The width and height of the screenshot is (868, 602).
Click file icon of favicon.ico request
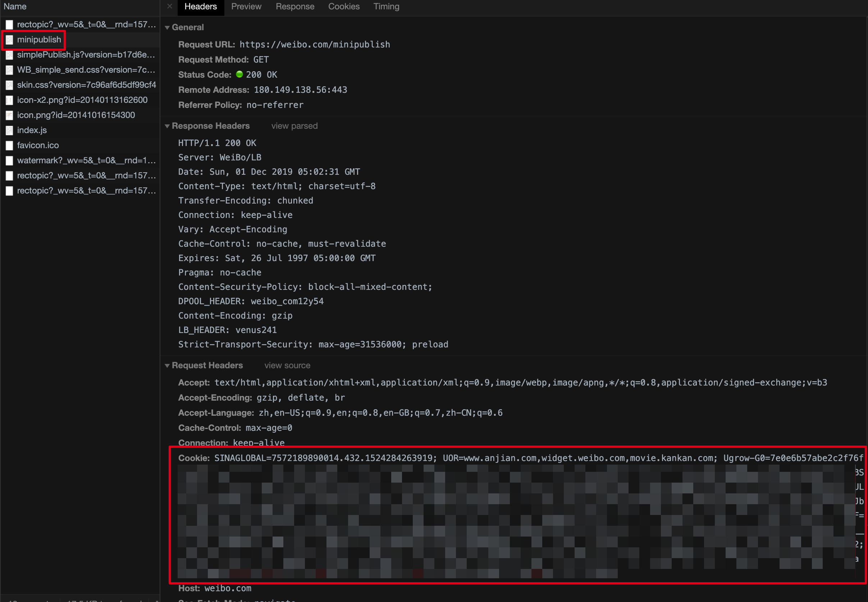[x=9, y=146]
